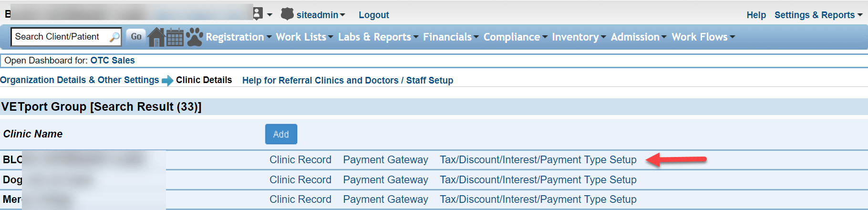The width and height of the screenshot is (868, 210).
Task: Click the Search Client/Patient input field
Action: coord(61,37)
